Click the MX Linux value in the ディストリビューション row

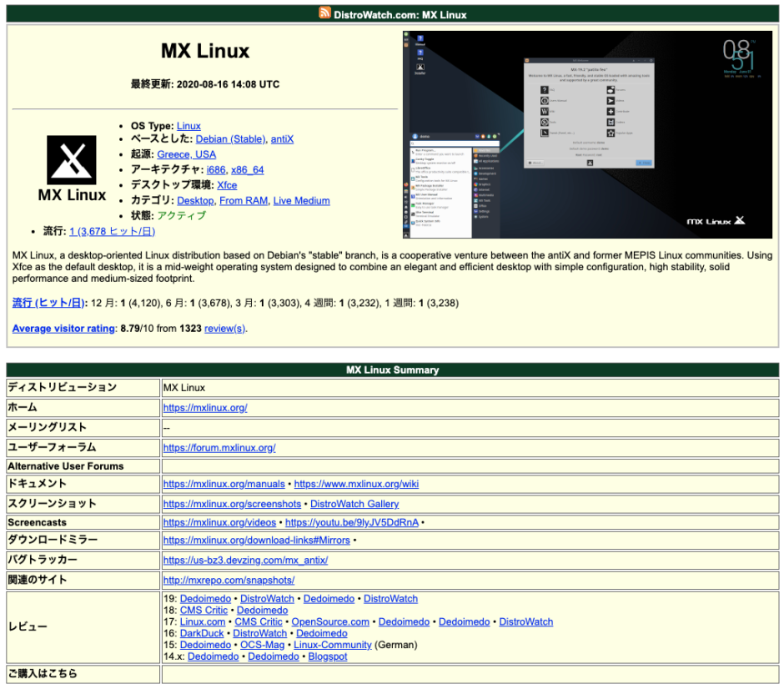click(x=184, y=388)
